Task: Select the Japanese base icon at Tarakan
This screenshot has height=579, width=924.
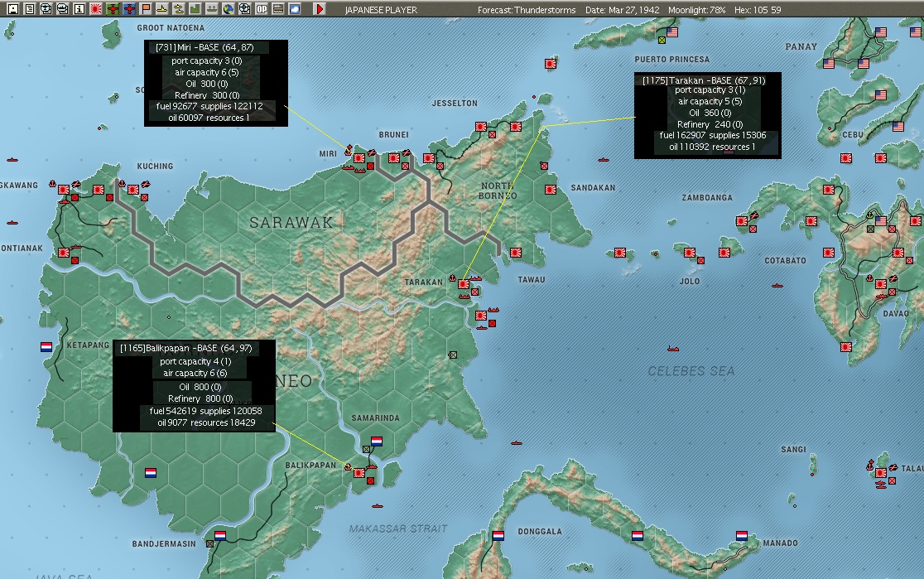Action: coord(464,284)
